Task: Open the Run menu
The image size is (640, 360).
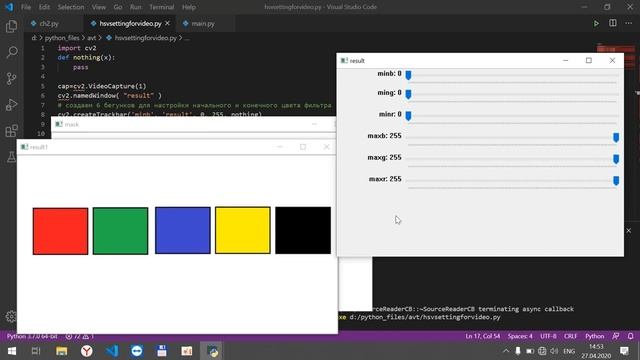Action: [136, 7]
